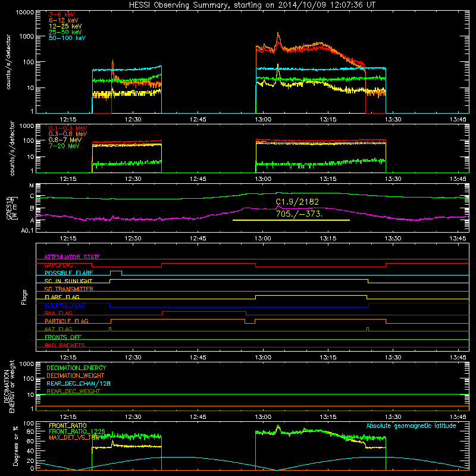Select the SC_IN_SUNLIGHT flag label
This screenshot has width=476, height=476.
[68, 281]
